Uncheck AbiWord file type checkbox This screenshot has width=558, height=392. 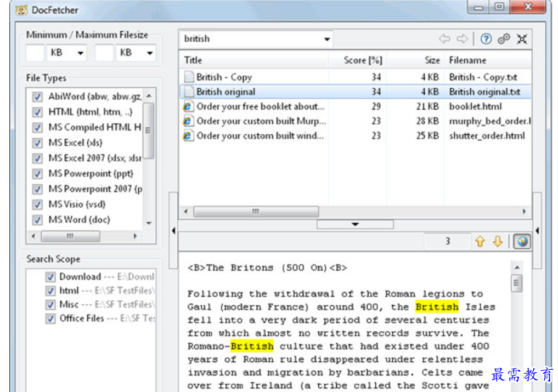point(37,96)
